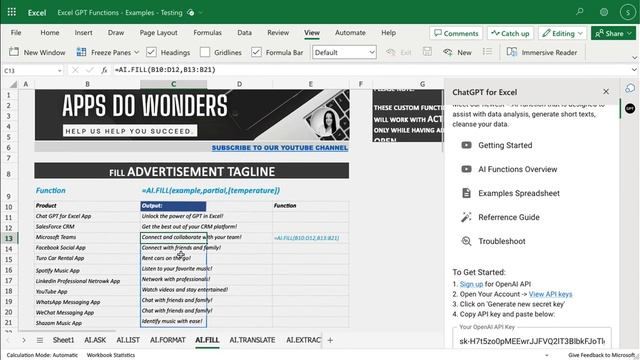This screenshot has width=640, height=360.
Task: Toggle the Formula Bar checkbox
Action: (x=256, y=52)
